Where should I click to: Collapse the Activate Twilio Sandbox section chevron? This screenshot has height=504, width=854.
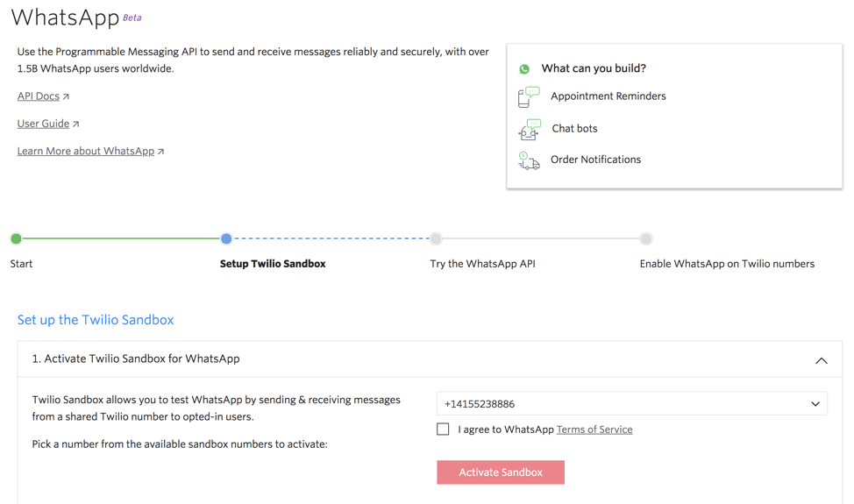821,360
